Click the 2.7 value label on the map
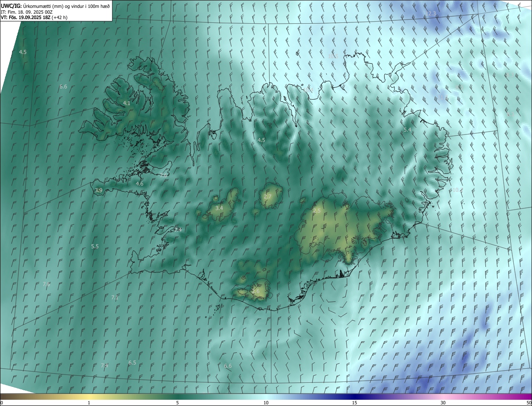532x406 pixels. tap(267, 196)
